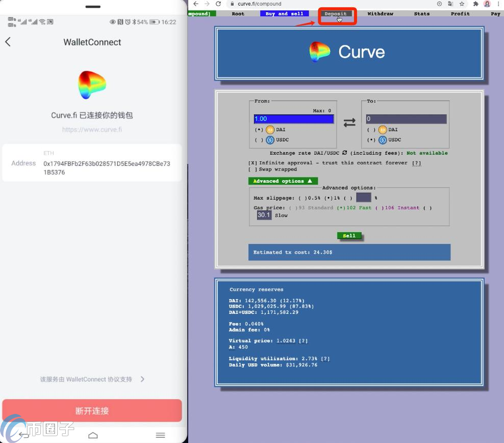Open the browser three-dot menu

pos(498,4)
